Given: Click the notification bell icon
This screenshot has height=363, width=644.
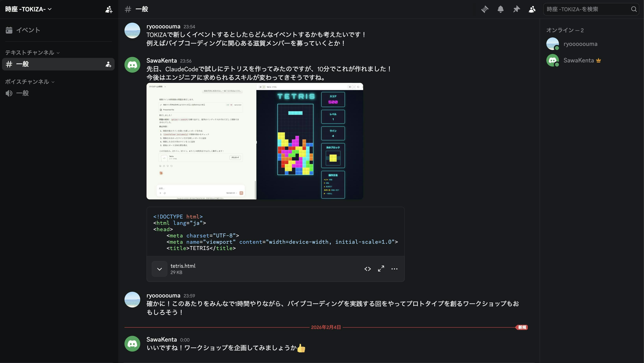Looking at the screenshot, I should 500,9.
